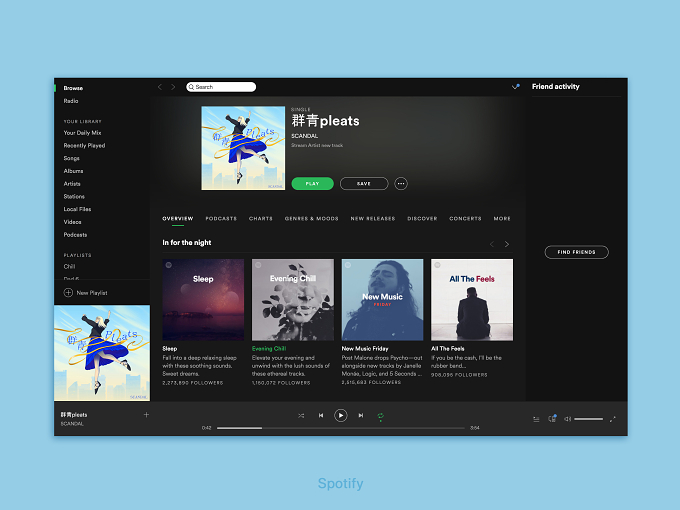Click the small circle on All The Feels cover
Screen dimensions: 680x510
coord(437,265)
